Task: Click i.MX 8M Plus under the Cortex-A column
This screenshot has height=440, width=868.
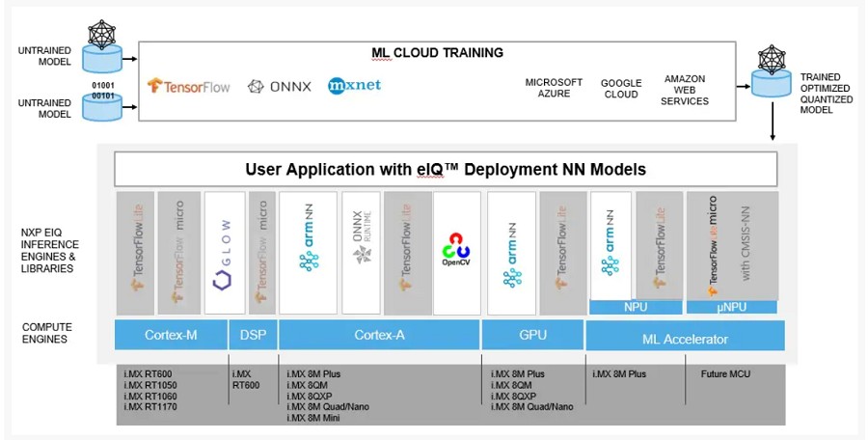Action: (x=313, y=374)
